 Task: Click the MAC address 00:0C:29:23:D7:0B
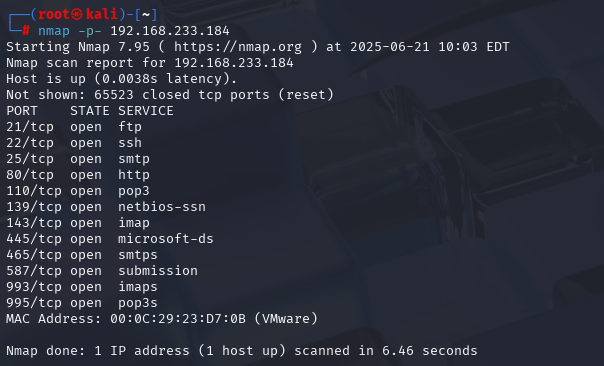(178, 319)
